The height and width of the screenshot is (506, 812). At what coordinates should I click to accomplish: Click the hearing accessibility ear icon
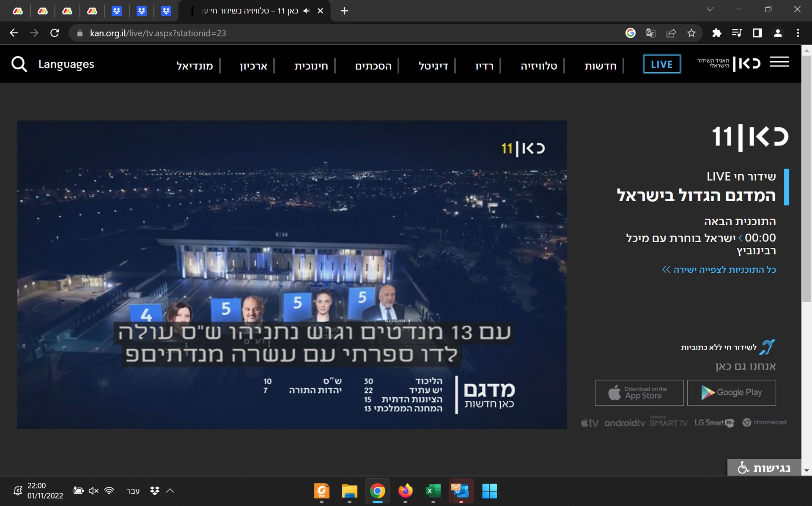coord(767,347)
